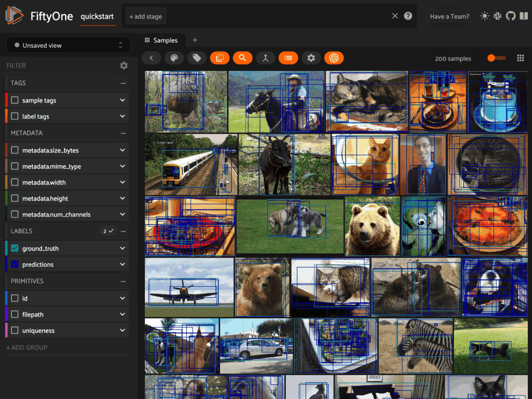Enable the uniqueness field checkbox
Viewport: 532px width, 399px height.
point(15,330)
